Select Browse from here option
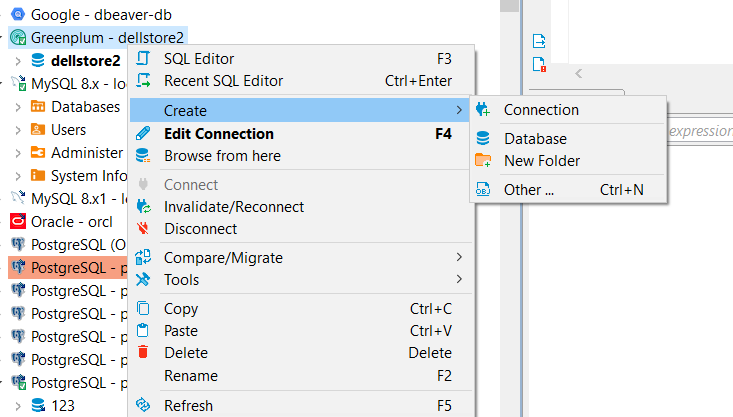This screenshot has height=417, width=733. (302, 156)
